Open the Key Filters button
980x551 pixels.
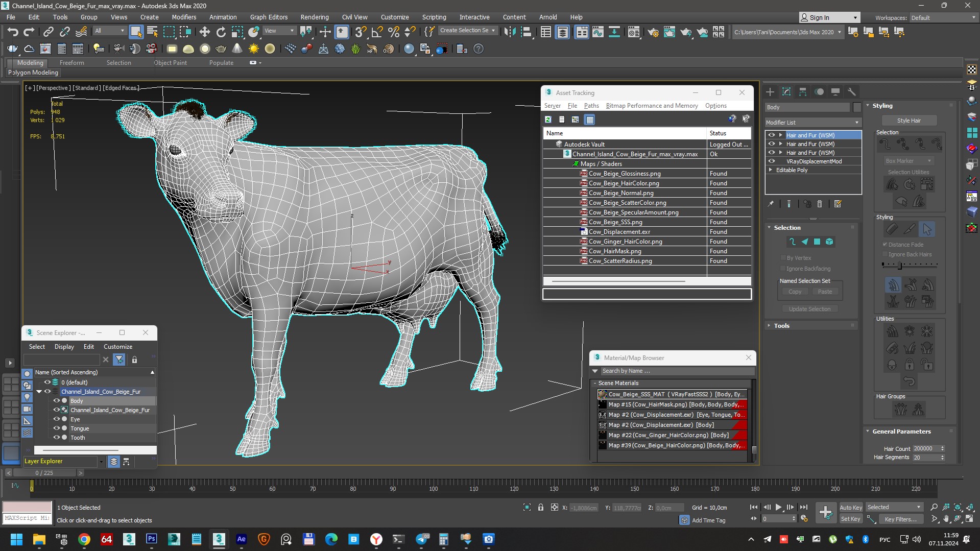(900, 519)
